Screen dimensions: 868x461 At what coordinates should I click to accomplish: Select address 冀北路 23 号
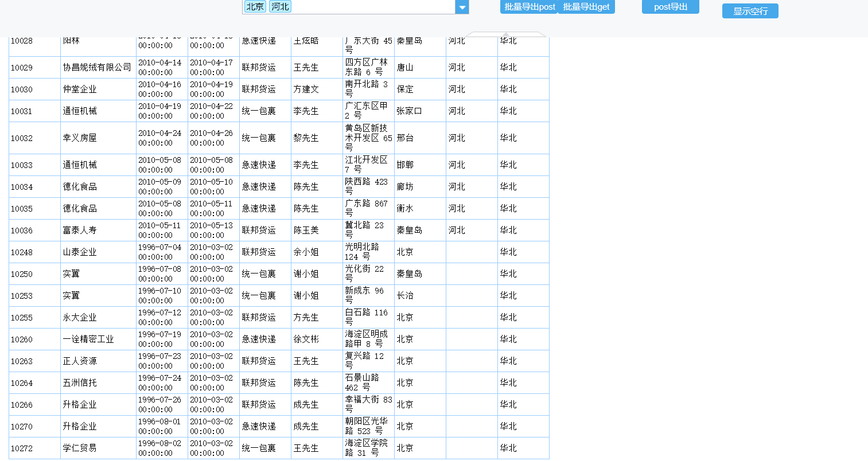point(368,230)
